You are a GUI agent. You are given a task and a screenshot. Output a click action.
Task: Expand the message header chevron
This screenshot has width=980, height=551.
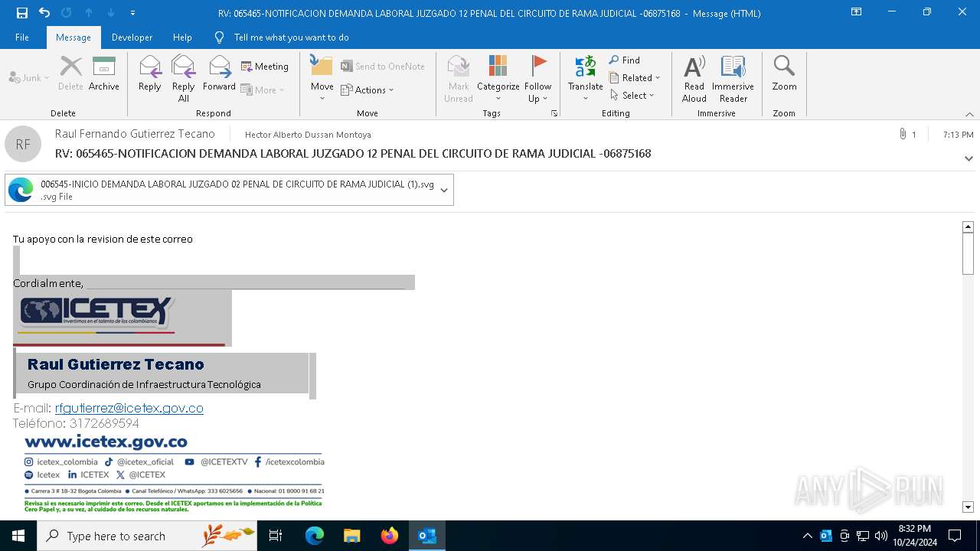pos(969,159)
